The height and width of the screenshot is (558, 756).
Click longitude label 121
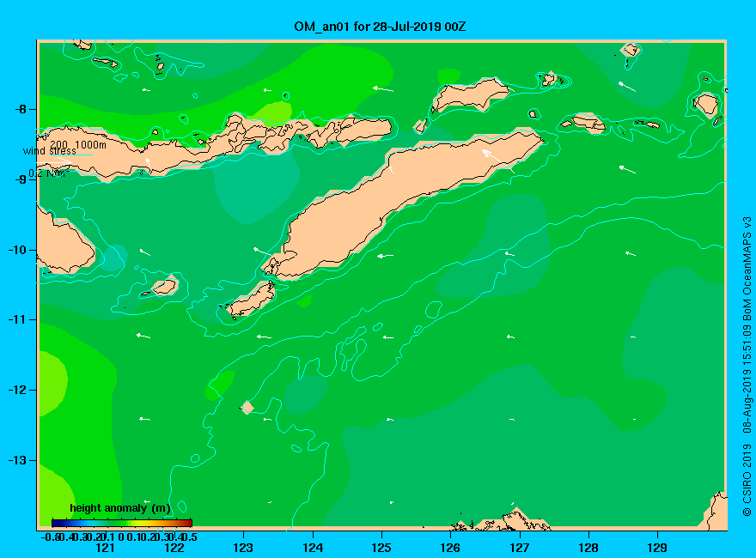[x=105, y=548]
